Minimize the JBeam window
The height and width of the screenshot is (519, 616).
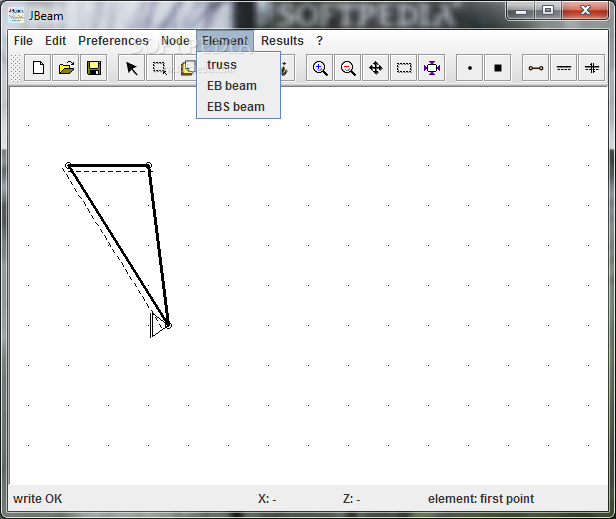[x=521, y=11]
